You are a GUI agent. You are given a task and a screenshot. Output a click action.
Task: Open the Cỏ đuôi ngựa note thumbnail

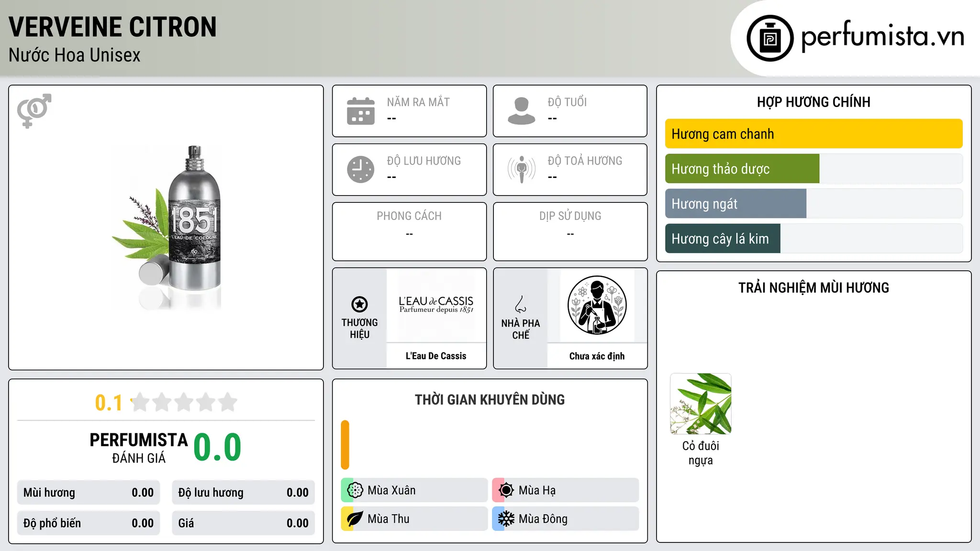[x=701, y=404]
